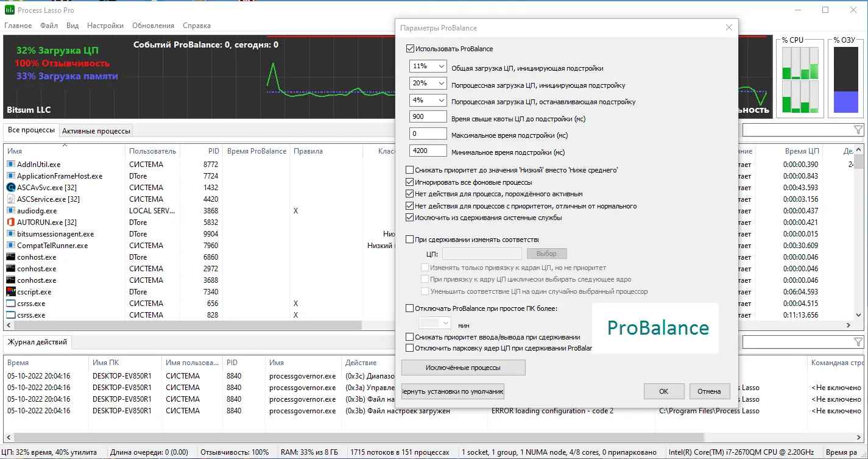Enable 'Снижать приоритет ввода/вывода при сдерживании'

pyautogui.click(x=410, y=337)
